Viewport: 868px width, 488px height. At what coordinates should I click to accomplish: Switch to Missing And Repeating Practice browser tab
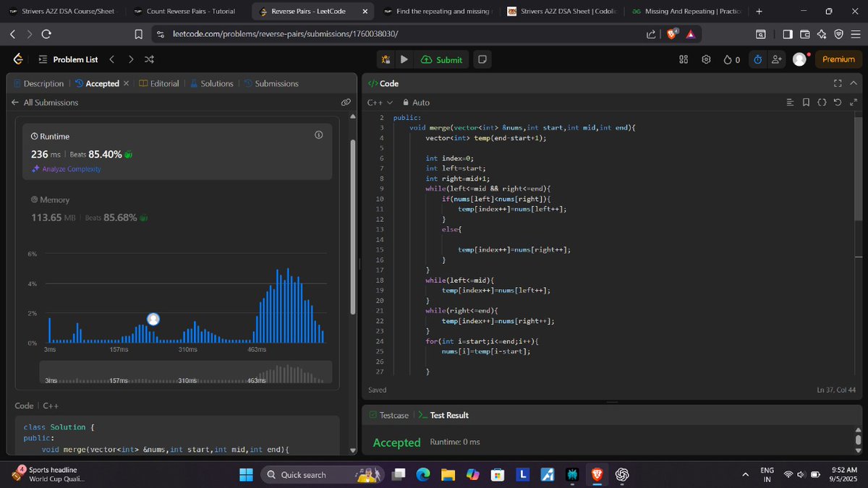688,12
